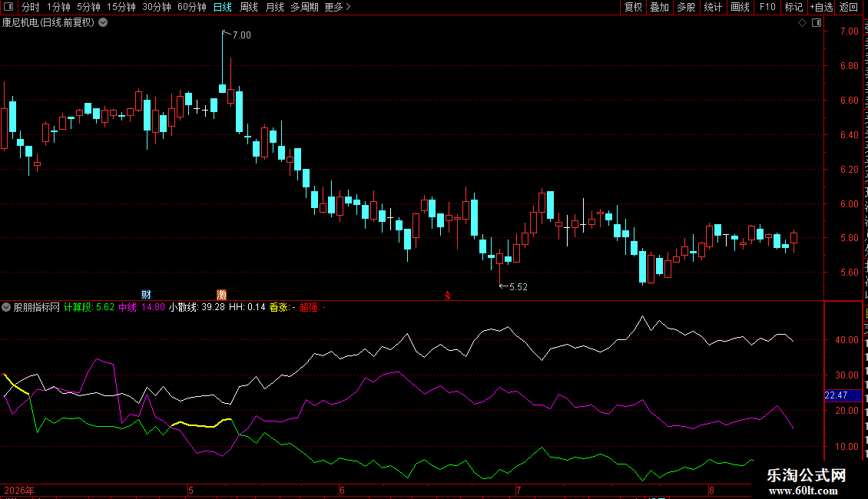The image size is (868, 499).
Task: Select the 15分钟 period
Action: 121,7
